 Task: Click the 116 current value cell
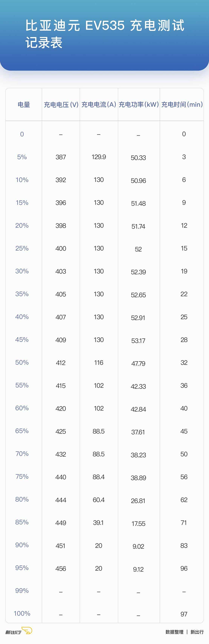[99, 362]
